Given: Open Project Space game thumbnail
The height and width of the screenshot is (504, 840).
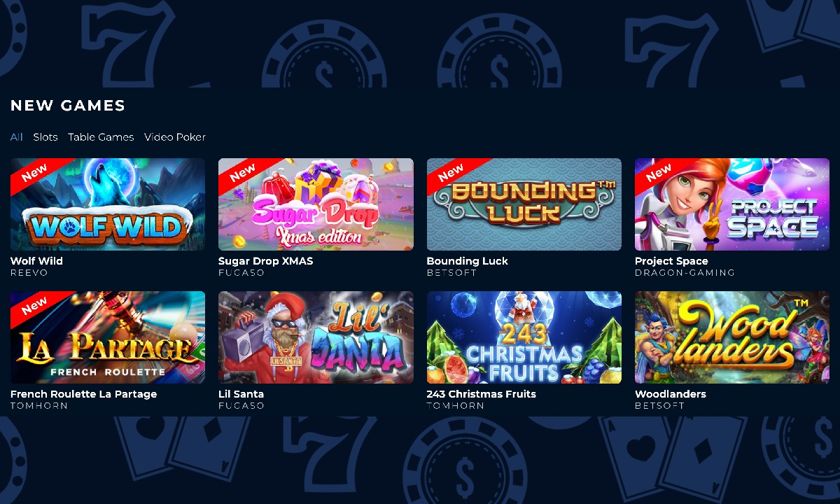Looking at the screenshot, I should coord(732,204).
